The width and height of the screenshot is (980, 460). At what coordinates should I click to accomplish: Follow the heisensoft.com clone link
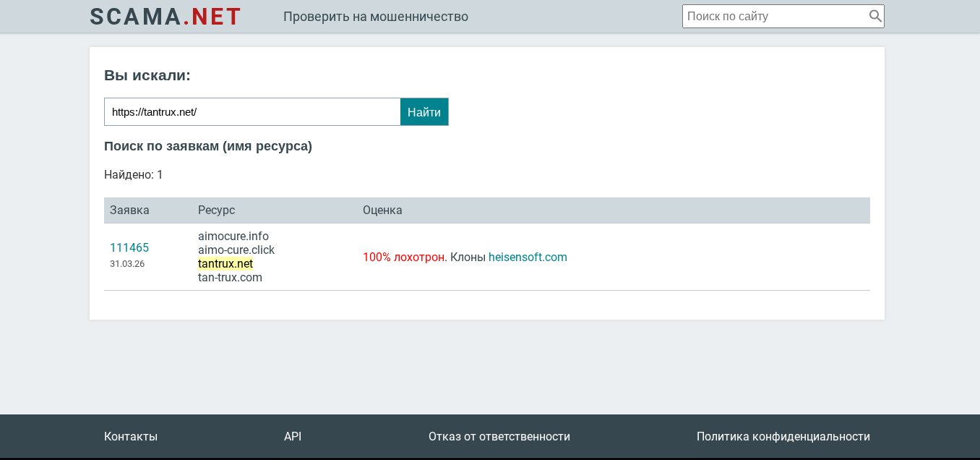coord(528,257)
